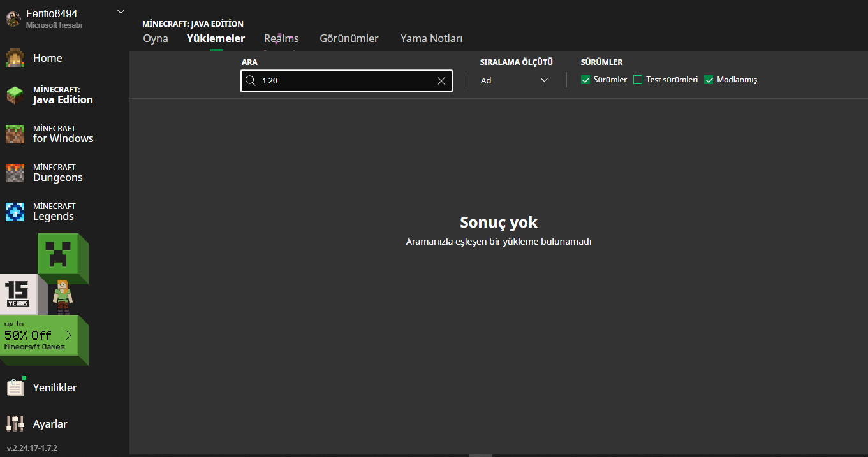Open the Home page in sidebar
The height and width of the screenshot is (457, 868).
[47, 58]
